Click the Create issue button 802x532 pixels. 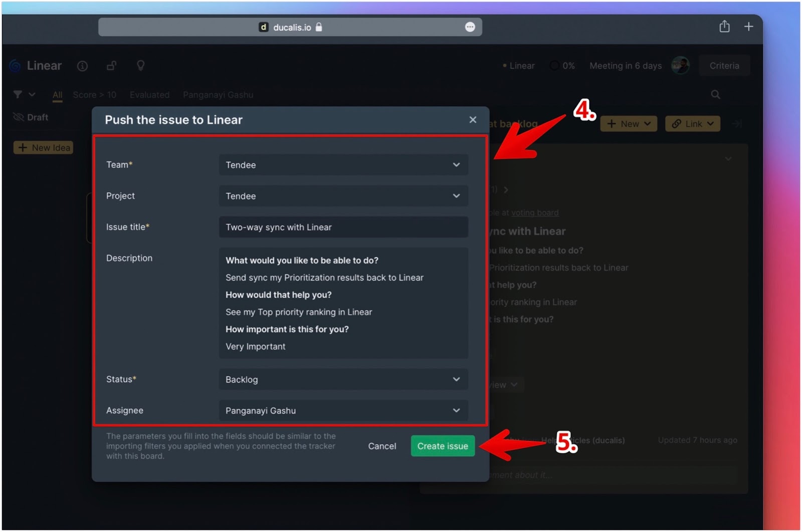[x=443, y=446]
